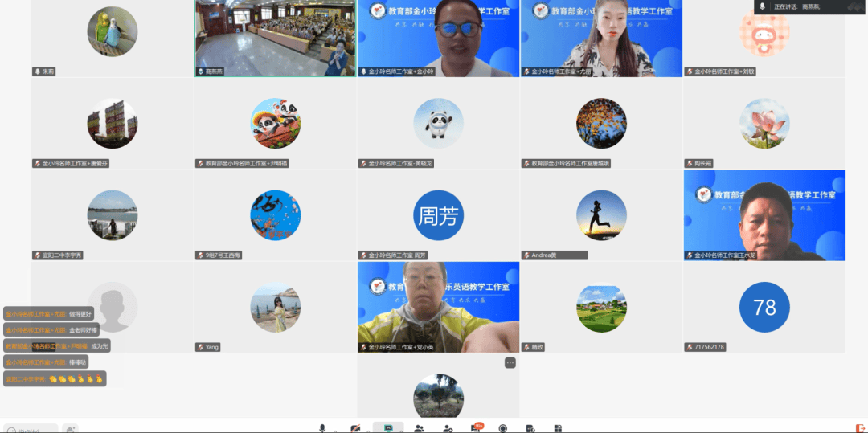Select the two pandas avatar tile
Screen dimensions: 868x433
point(275,124)
